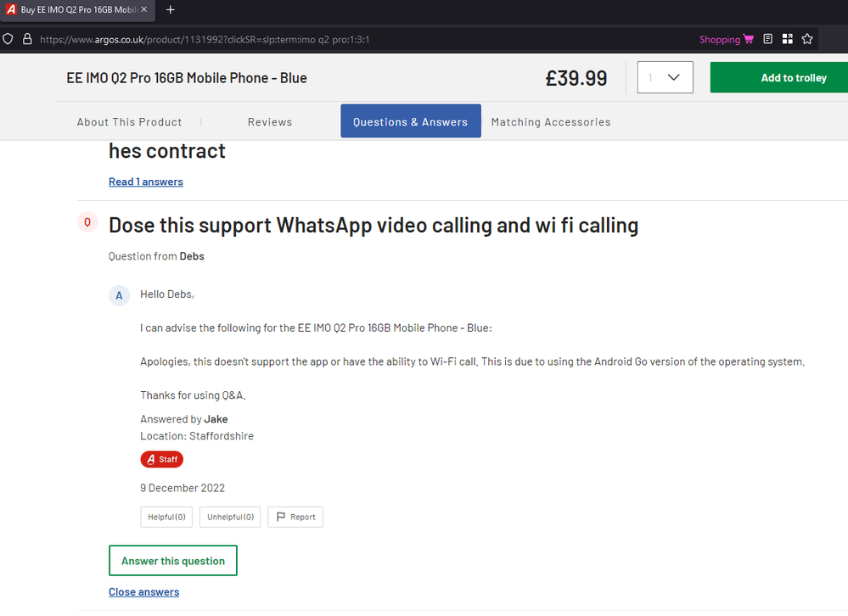Open a new browser tab
This screenshot has width=848, height=616.
click(171, 9)
